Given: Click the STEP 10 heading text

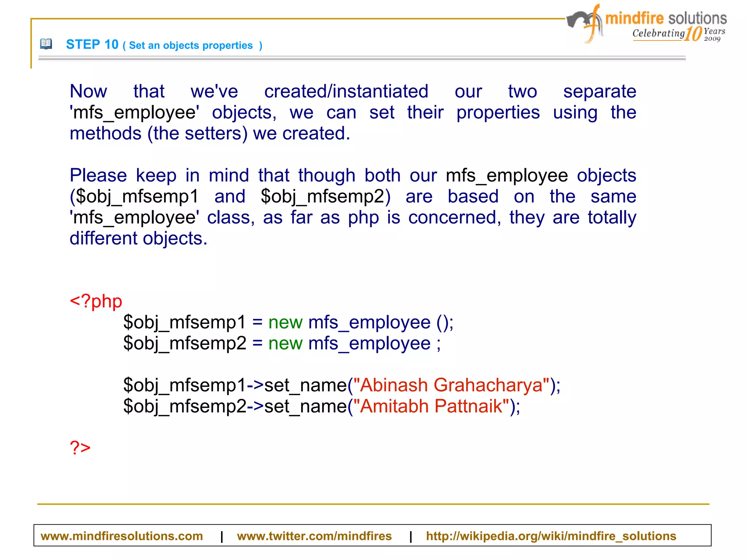Looking at the screenshot, I should (92, 45).
